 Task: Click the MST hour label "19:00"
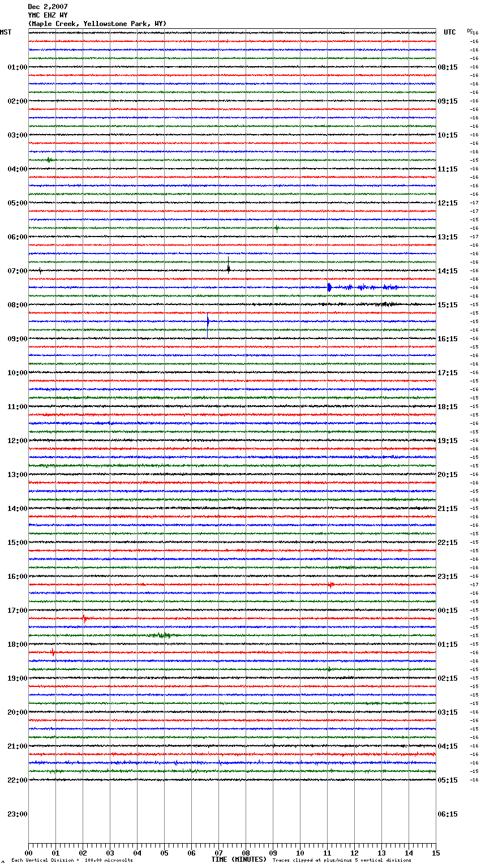tap(18, 678)
